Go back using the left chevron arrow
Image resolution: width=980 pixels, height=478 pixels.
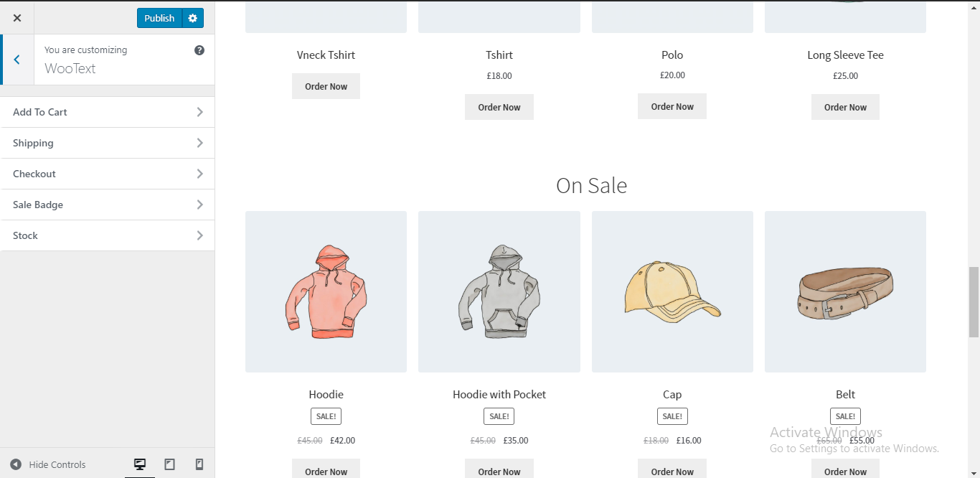click(x=17, y=60)
